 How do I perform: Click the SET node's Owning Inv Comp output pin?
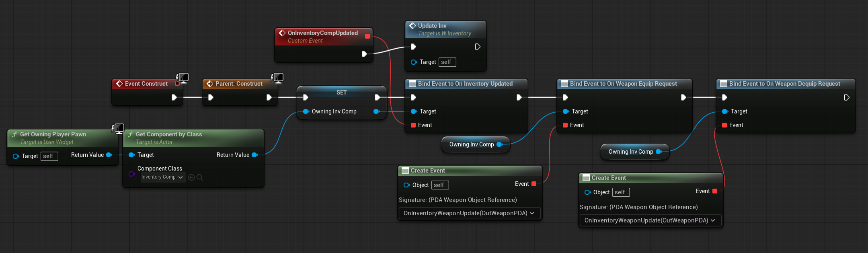pos(376,111)
